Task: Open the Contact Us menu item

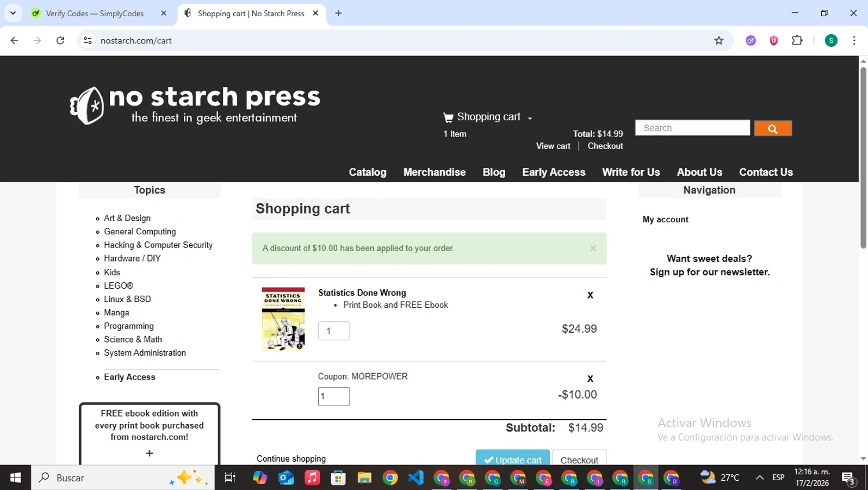Action: pyautogui.click(x=766, y=172)
